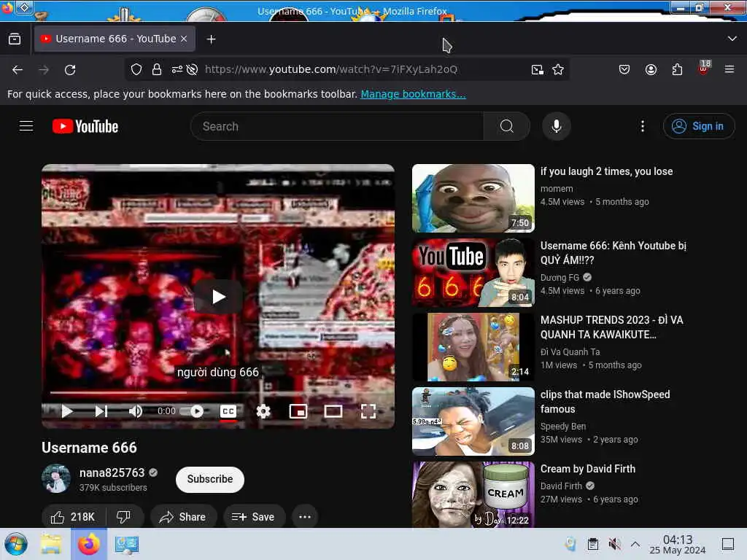Click the Share button
The image size is (747, 560).
tap(183, 517)
